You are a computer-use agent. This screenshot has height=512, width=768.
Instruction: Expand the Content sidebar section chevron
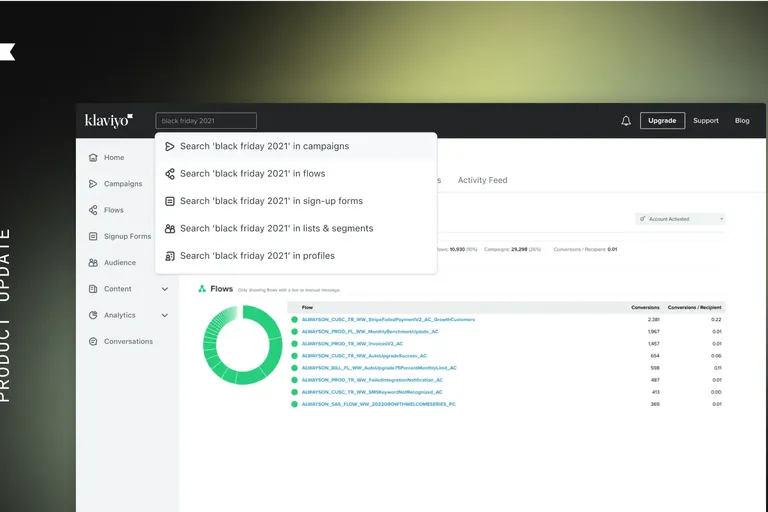tap(165, 289)
